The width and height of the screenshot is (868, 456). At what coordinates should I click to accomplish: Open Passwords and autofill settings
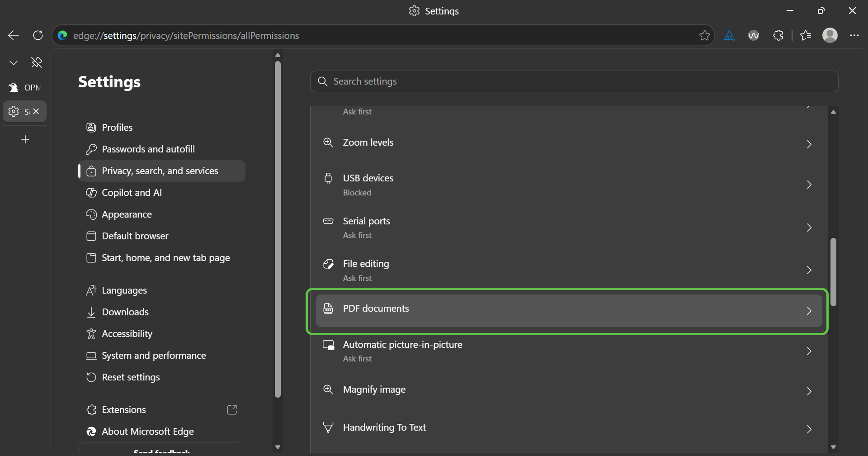tap(162, 149)
